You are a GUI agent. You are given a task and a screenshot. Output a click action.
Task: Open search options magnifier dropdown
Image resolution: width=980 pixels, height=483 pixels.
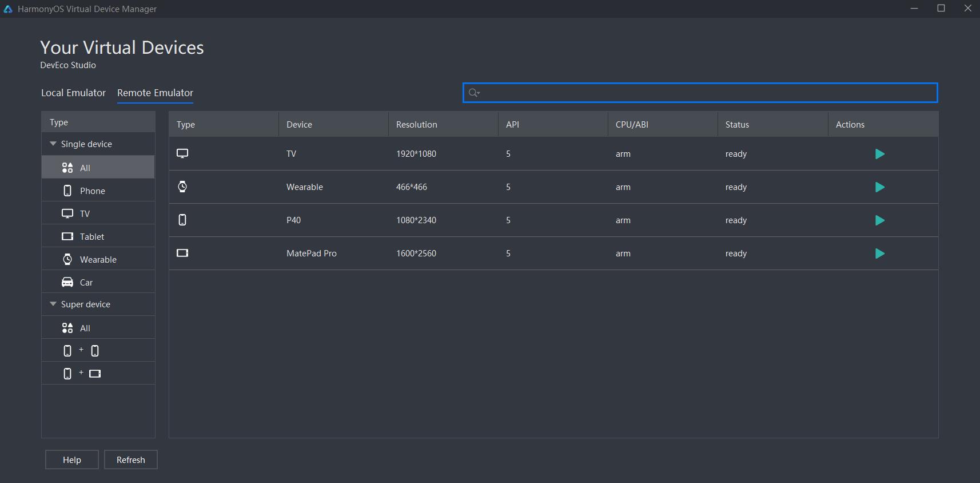click(474, 93)
